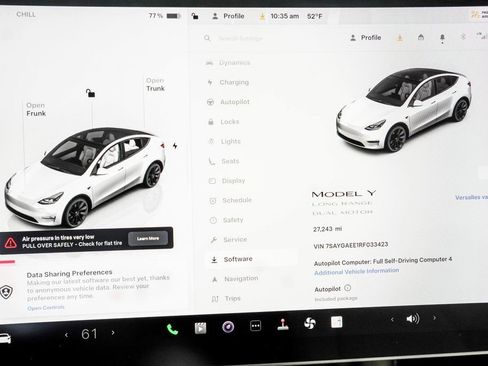The image size is (488, 366).
Task: Open the notes app icon in dock
Action: click(x=336, y=322)
